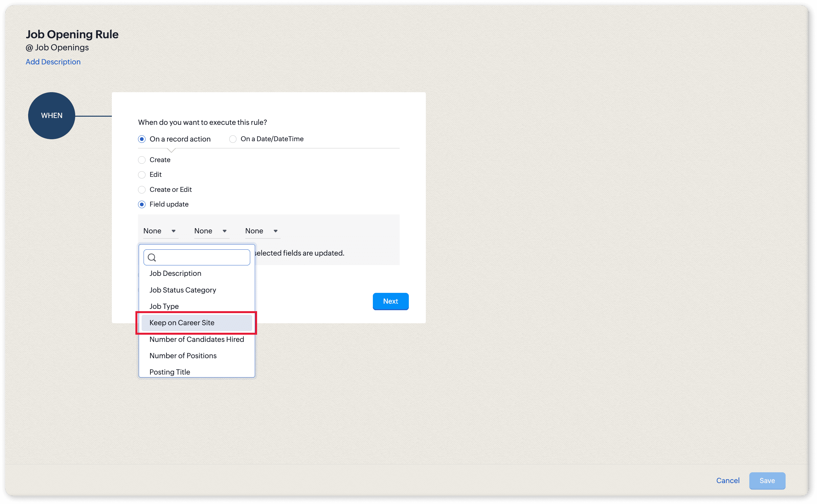This screenshot has width=817, height=504.
Task: Click the WHEN step circle
Action: tap(52, 116)
